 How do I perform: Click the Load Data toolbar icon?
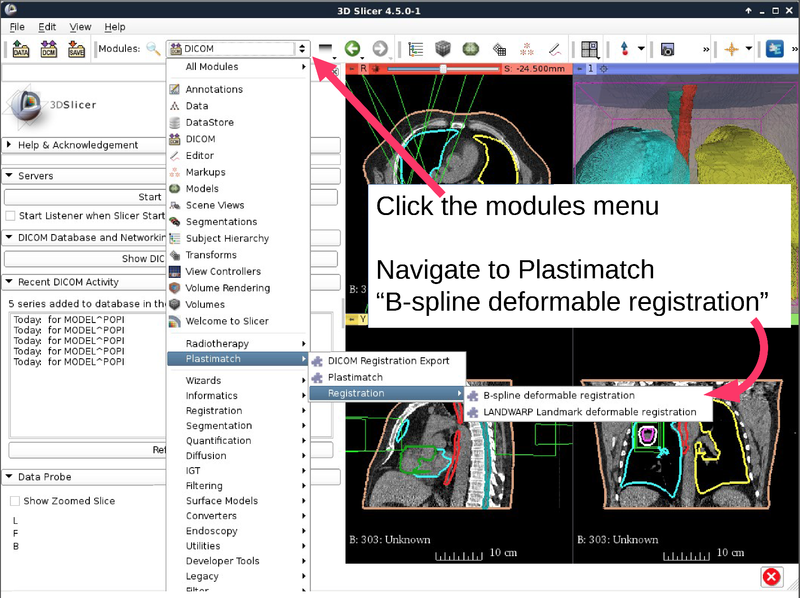21,48
